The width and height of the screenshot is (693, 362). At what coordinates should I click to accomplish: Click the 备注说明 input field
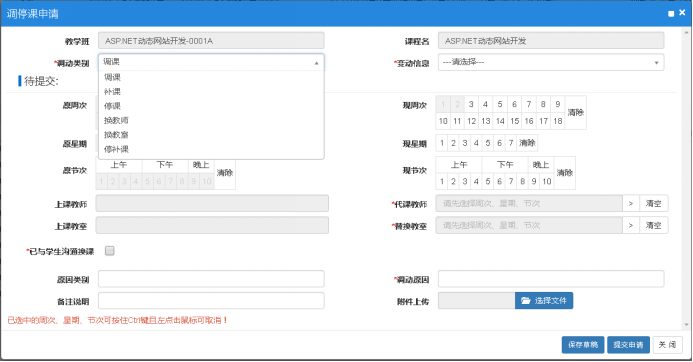tap(211, 301)
